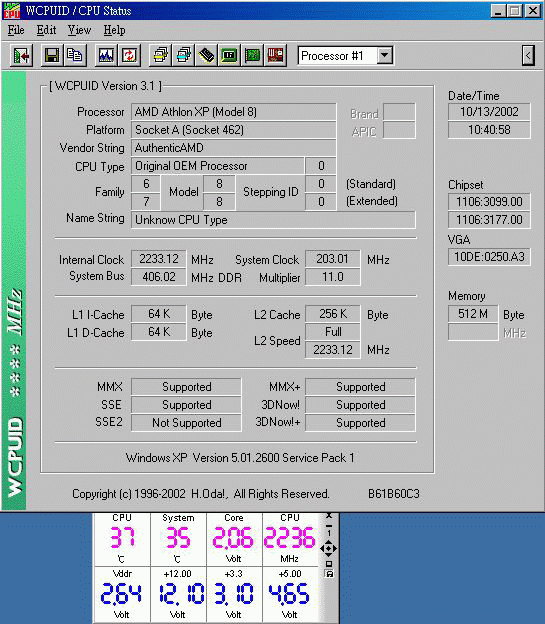Click the right arrow in monitor widget
Image resolution: width=545 pixels, height=624 pixels.
coord(334,548)
